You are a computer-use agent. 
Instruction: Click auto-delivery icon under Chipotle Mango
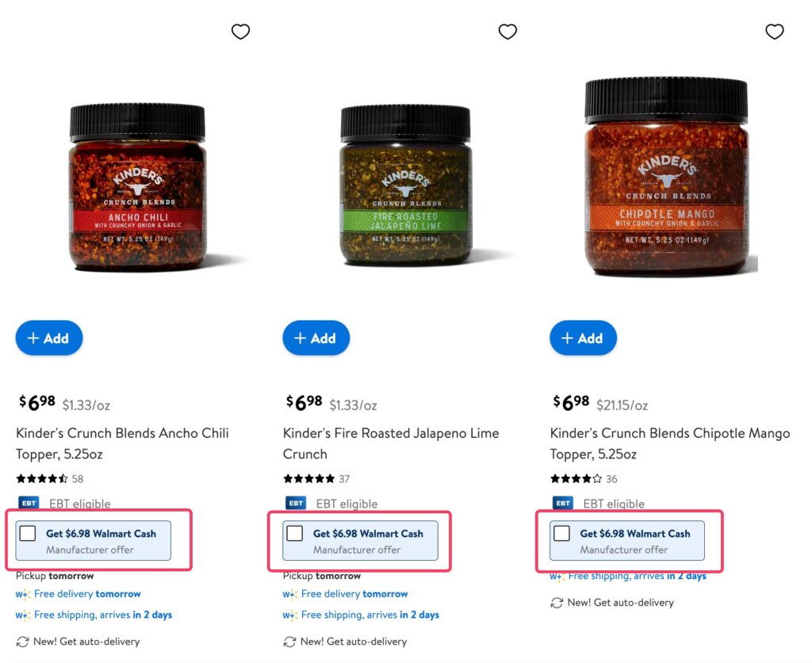pos(556,603)
